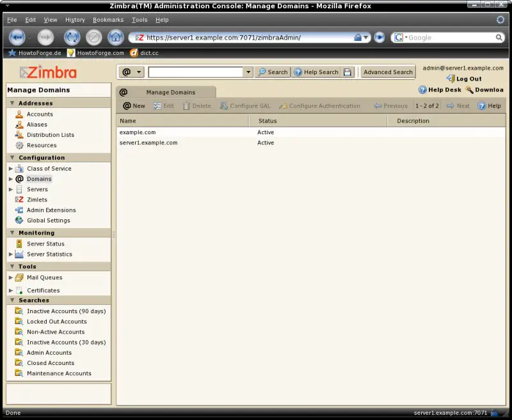Click the Advanced Search button
Screen dimensions: 512x420
(x=388, y=72)
